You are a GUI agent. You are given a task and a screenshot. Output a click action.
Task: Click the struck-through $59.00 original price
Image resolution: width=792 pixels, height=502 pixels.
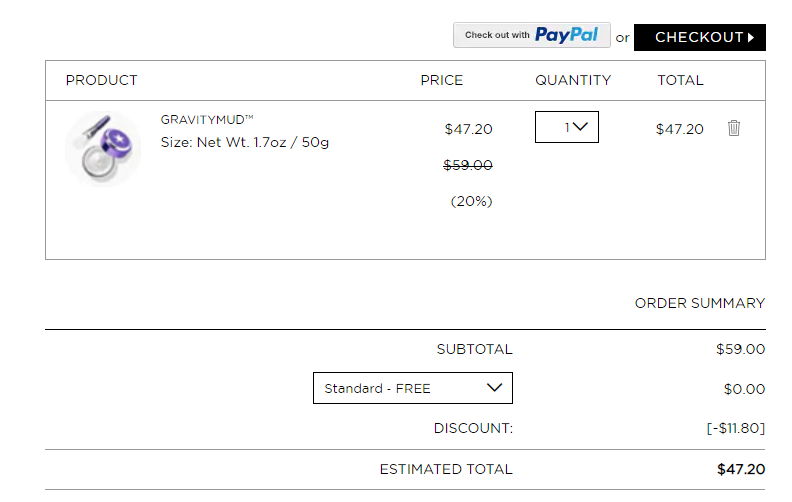click(468, 165)
